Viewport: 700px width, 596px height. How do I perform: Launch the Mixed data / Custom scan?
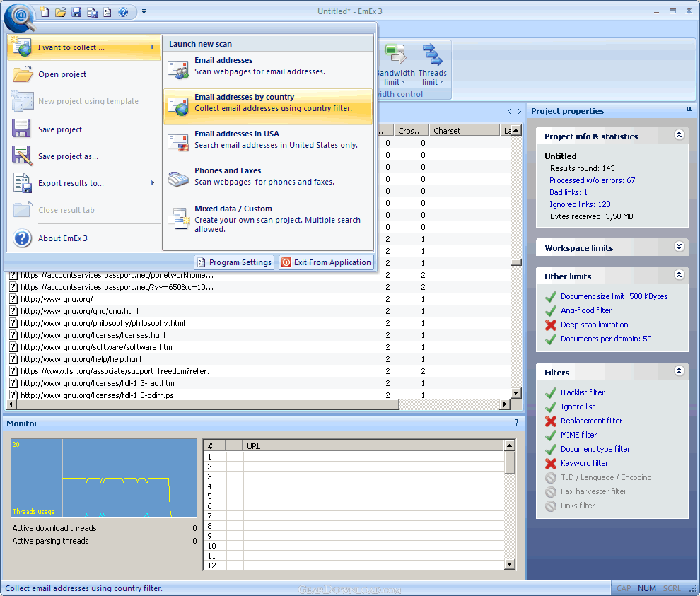[268, 218]
